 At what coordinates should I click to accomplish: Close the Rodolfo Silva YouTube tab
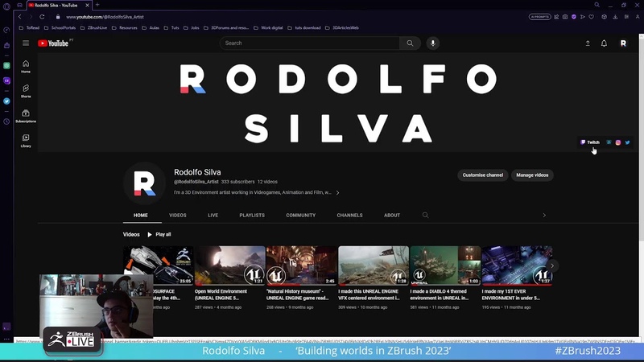point(87,6)
